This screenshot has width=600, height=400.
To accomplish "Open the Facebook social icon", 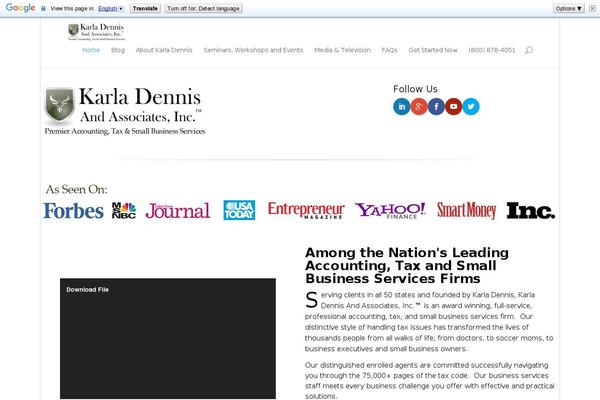I will coord(436,107).
